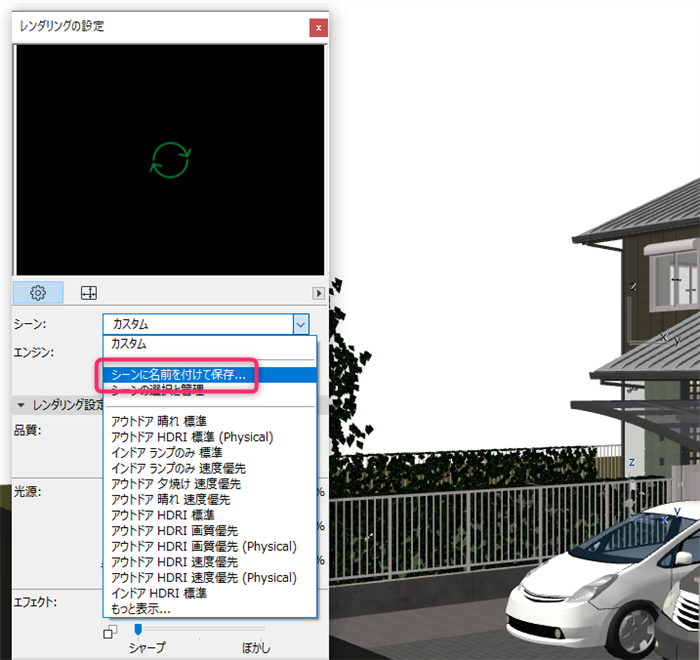The image size is (700, 660).
Task: Select カスタム in the dropdown list
Action: click(210, 344)
